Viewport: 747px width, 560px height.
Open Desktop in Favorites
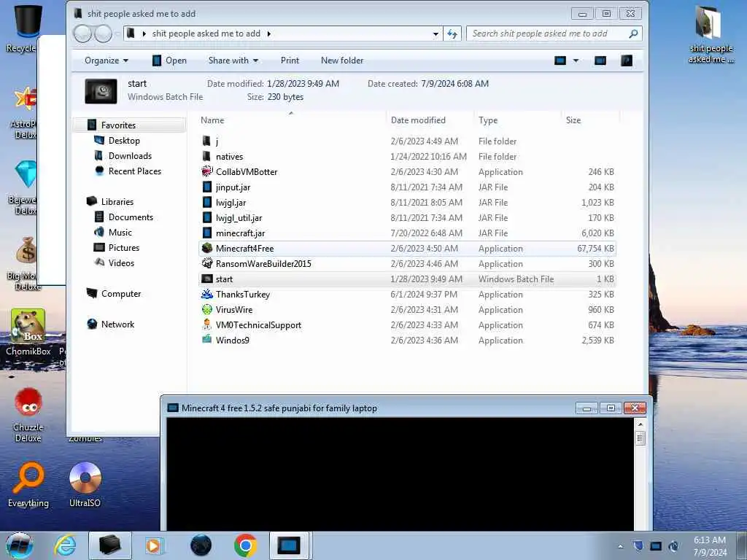tap(124, 141)
